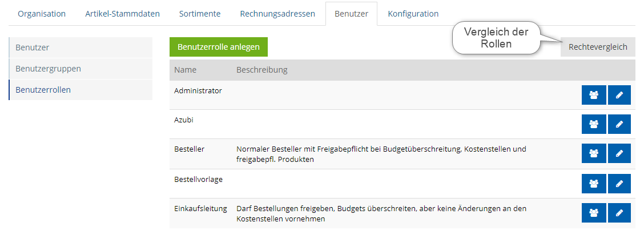Viewport: 644px width, 242px height.
Task: Open the Rechtevergleich role comparison
Action: pyautogui.click(x=598, y=47)
